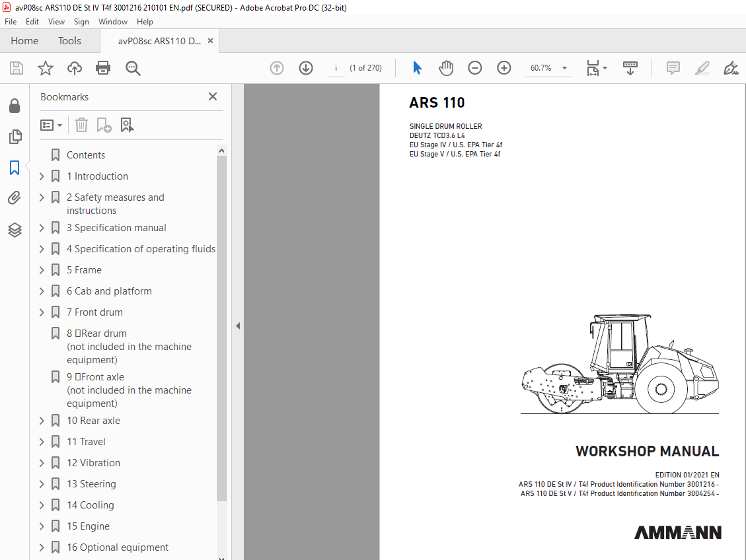Click the Save file icon
This screenshot has height=560, width=746.
[16, 68]
